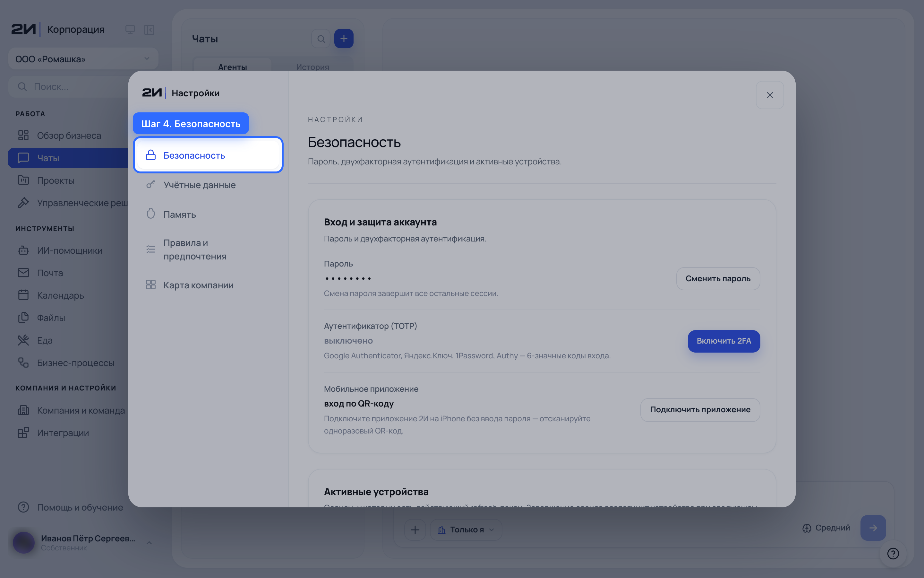The width and height of the screenshot is (924, 578).
Task: Start a new chat with the plus button
Action: [x=344, y=39]
